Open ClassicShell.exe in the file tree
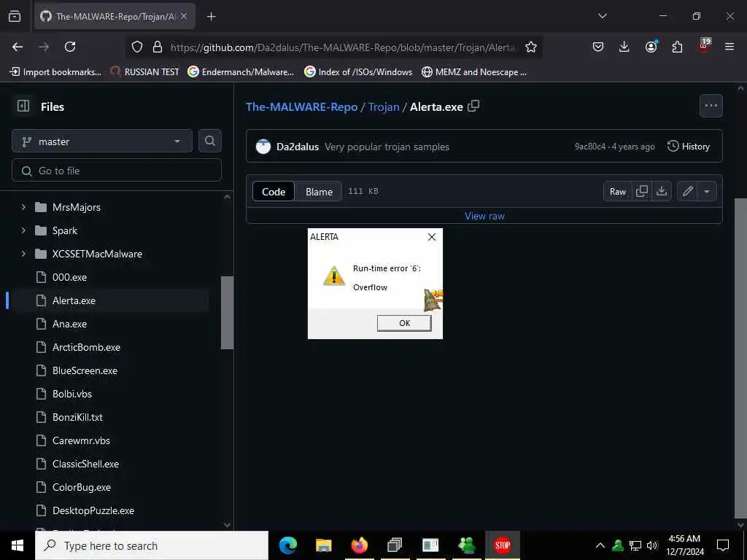Viewport: 747px width, 560px height. tap(85, 464)
